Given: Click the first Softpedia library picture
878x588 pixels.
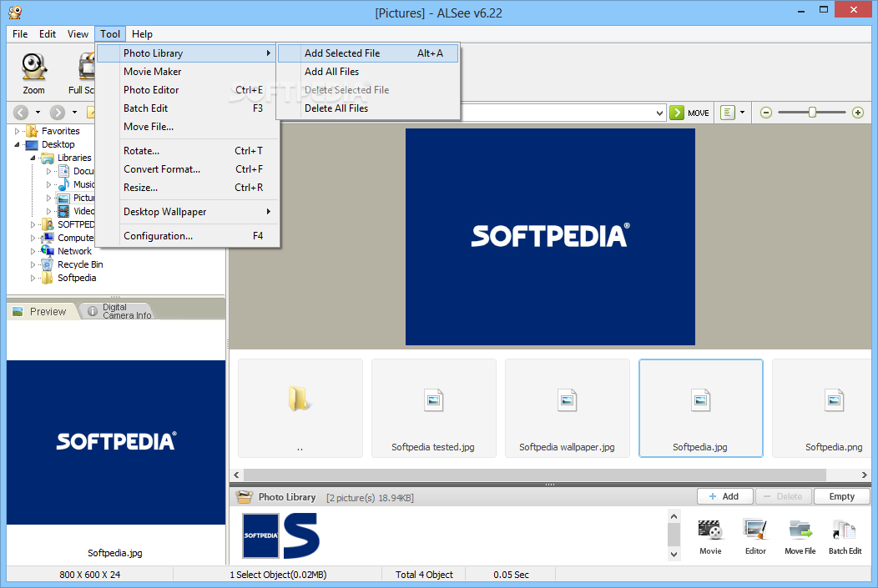Looking at the screenshot, I should (260, 535).
